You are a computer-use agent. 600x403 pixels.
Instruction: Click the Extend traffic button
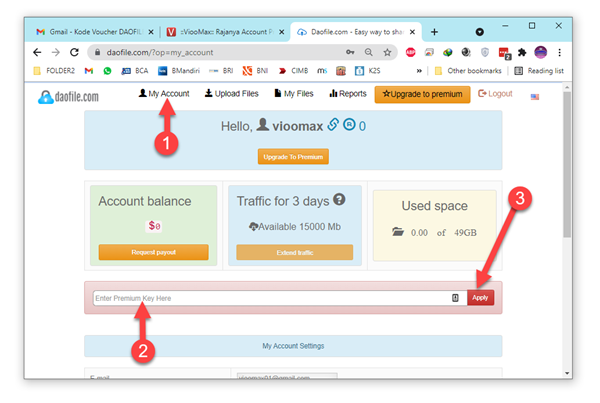294,252
